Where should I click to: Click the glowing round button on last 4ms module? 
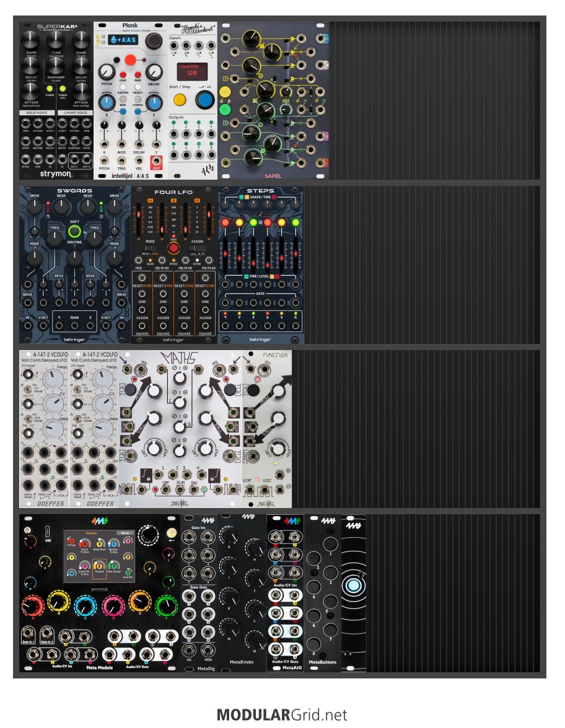pos(353,585)
